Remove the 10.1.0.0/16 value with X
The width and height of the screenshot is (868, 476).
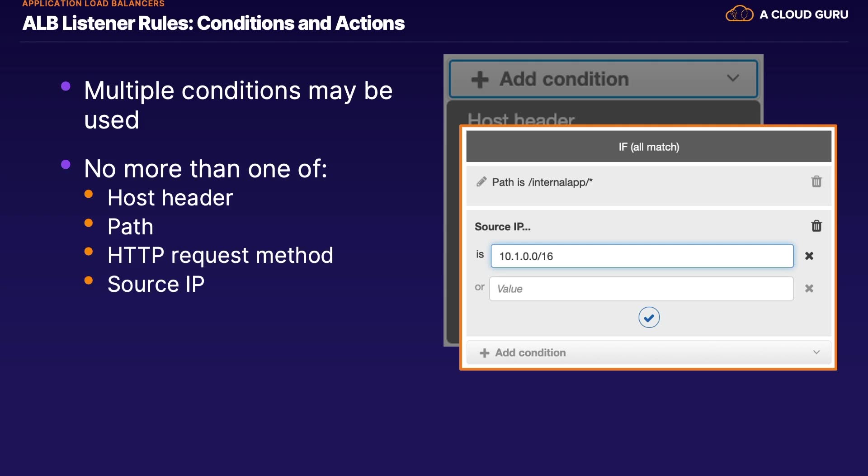point(809,256)
